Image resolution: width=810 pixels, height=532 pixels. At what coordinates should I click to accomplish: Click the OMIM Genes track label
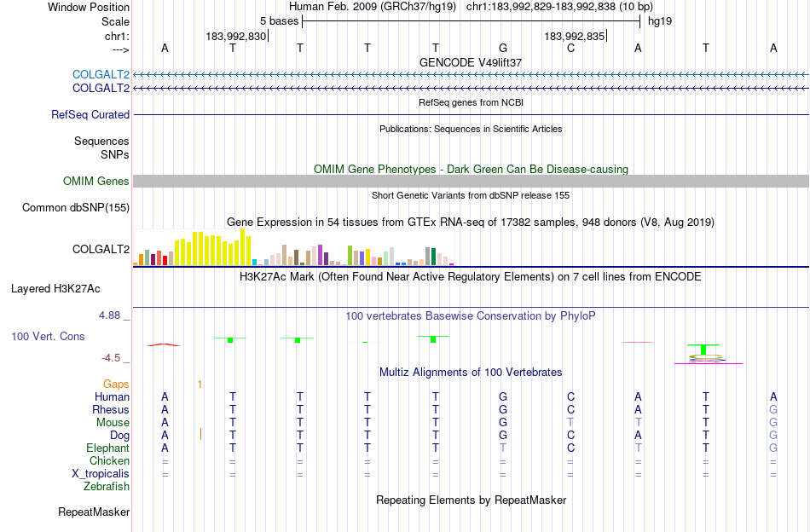(95, 182)
